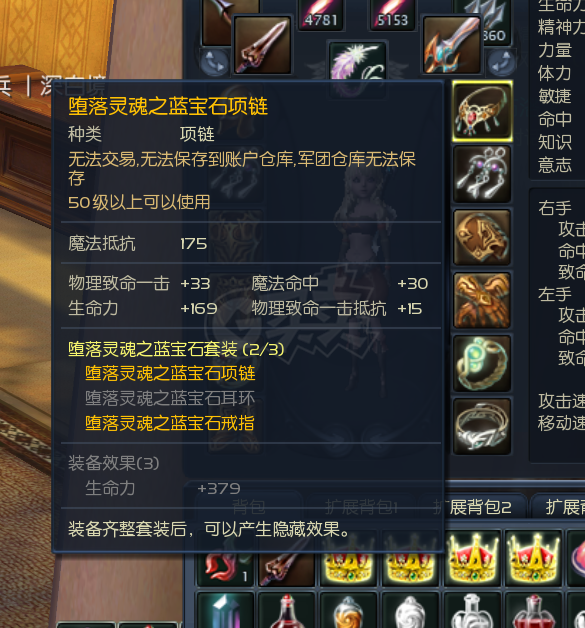Click the silver earrings equipment slot
This screenshot has width=585, height=628.
tap(482, 173)
